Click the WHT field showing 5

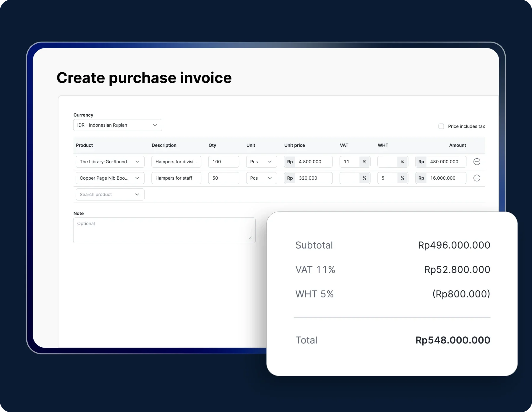(387, 178)
